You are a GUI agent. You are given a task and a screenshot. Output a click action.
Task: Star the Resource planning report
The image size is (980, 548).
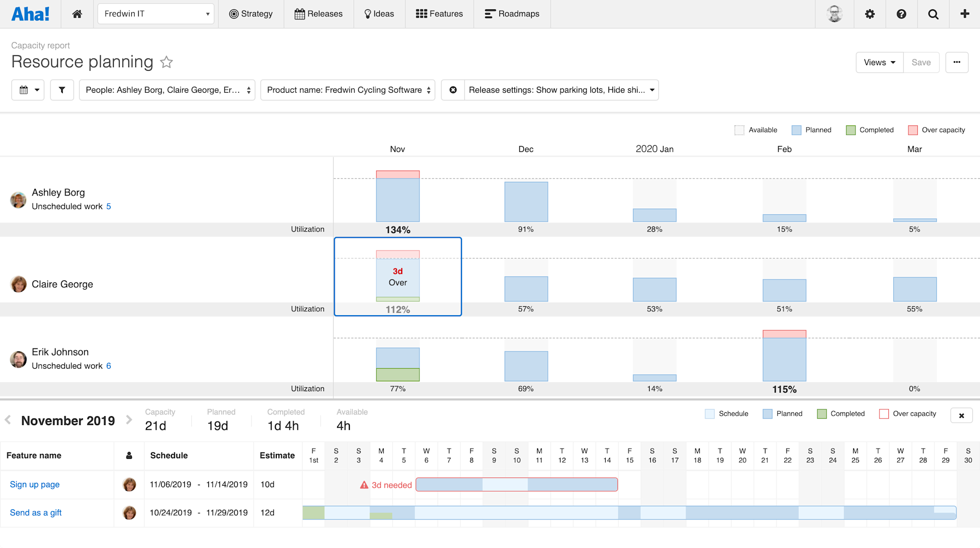(167, 62)
